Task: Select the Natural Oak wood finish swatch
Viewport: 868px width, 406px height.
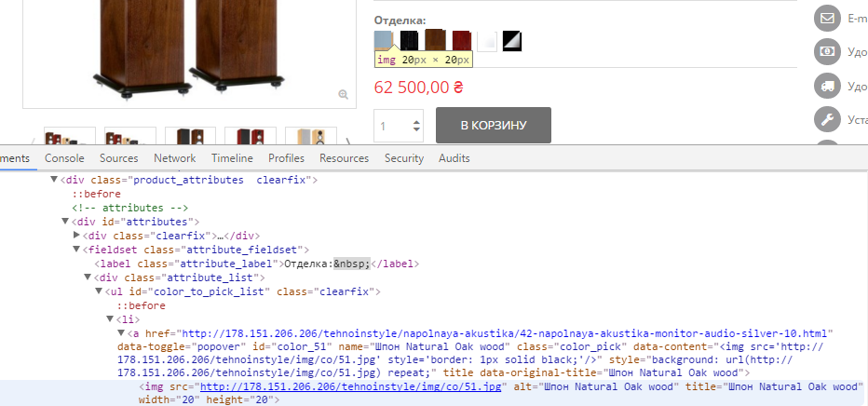Action: click(x=383, y=40)
